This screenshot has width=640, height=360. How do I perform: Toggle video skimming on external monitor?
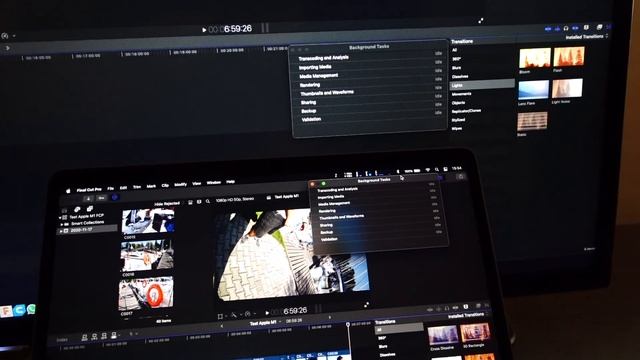548,29
